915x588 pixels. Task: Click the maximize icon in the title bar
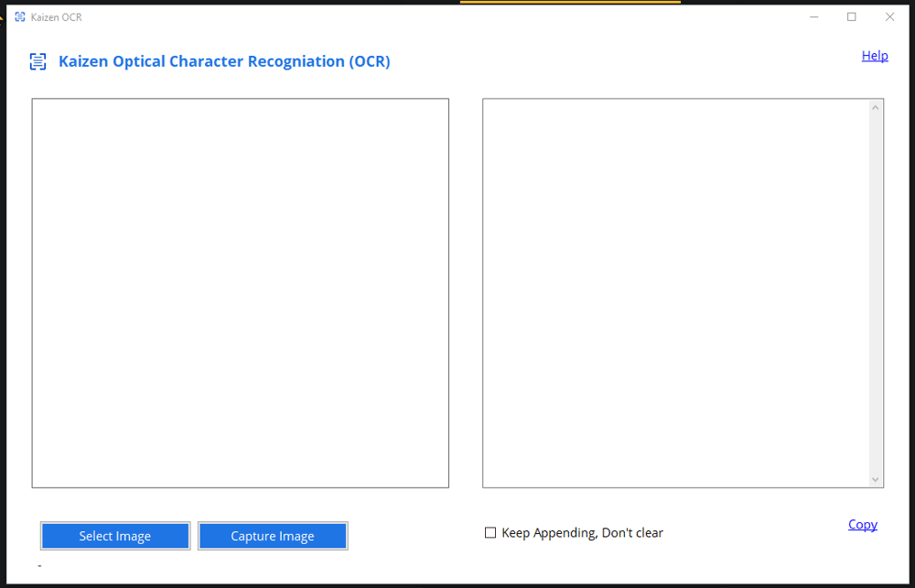click(x=851, y=16)
